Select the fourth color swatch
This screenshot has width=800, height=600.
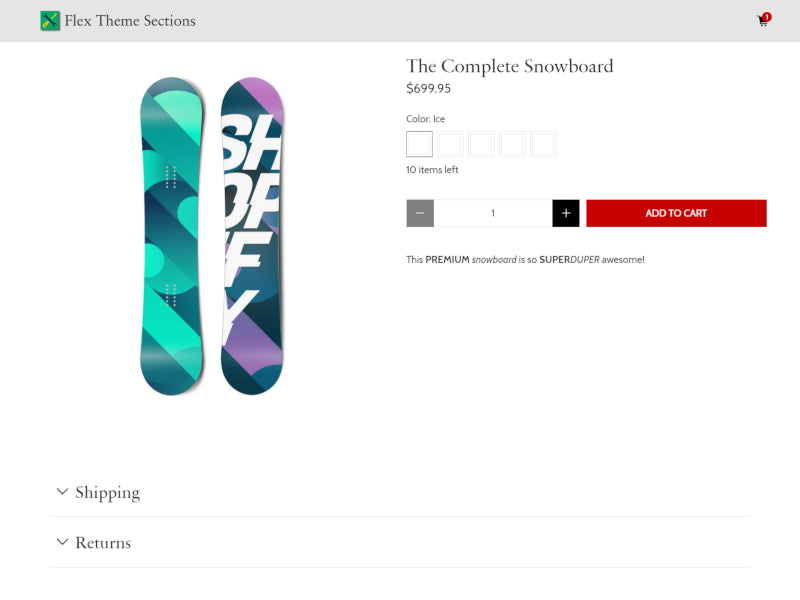click(x=512, y=144)
